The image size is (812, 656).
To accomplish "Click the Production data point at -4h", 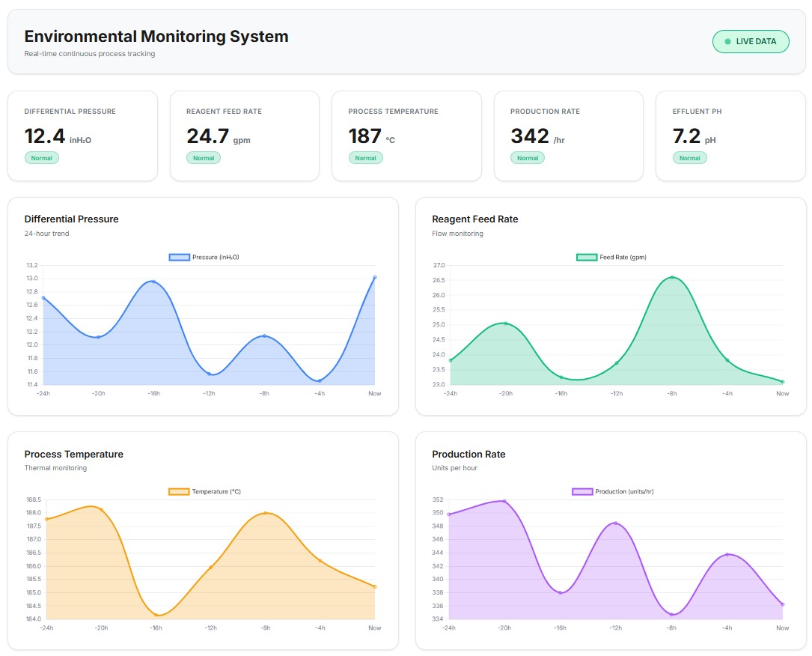I will pyautogui.click(x=727, y=554).
